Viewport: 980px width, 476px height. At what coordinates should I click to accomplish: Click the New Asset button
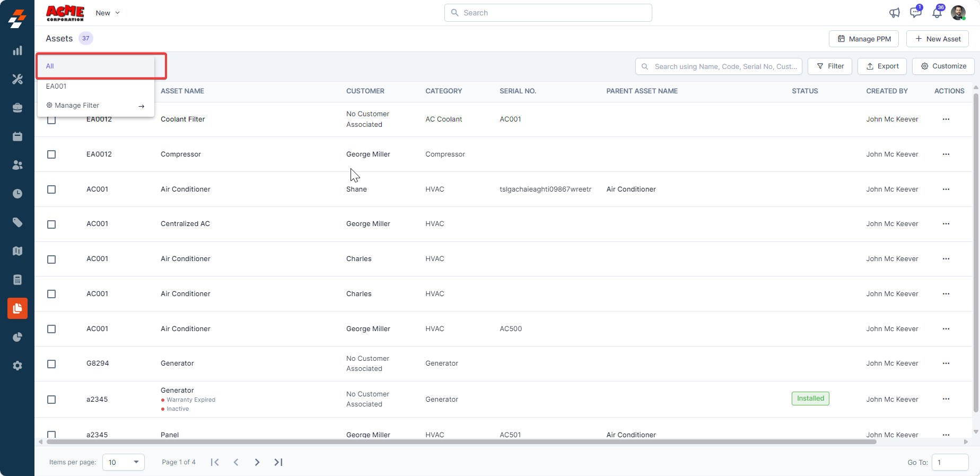tap(937, 39)
